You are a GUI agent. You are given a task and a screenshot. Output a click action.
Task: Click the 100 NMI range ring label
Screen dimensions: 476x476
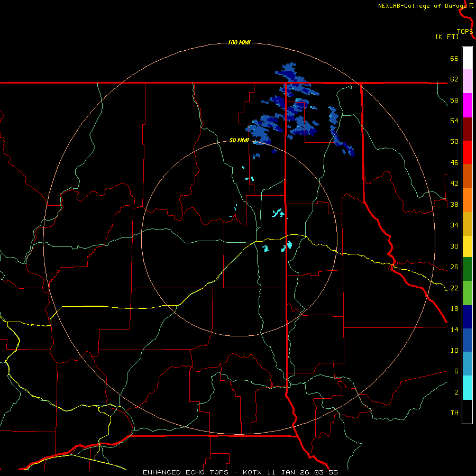239,42
